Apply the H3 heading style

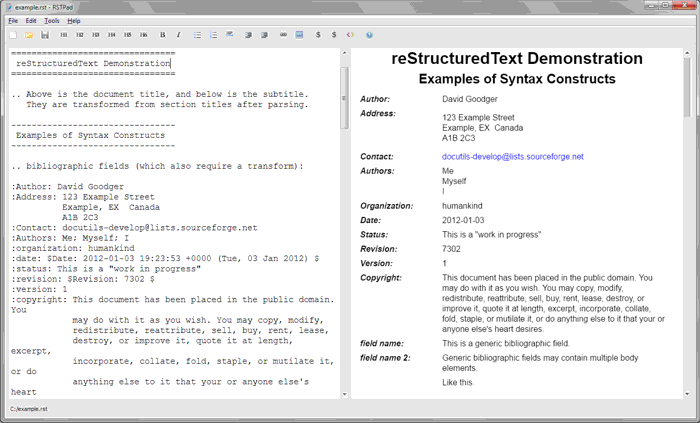click(x=96, y=35)
